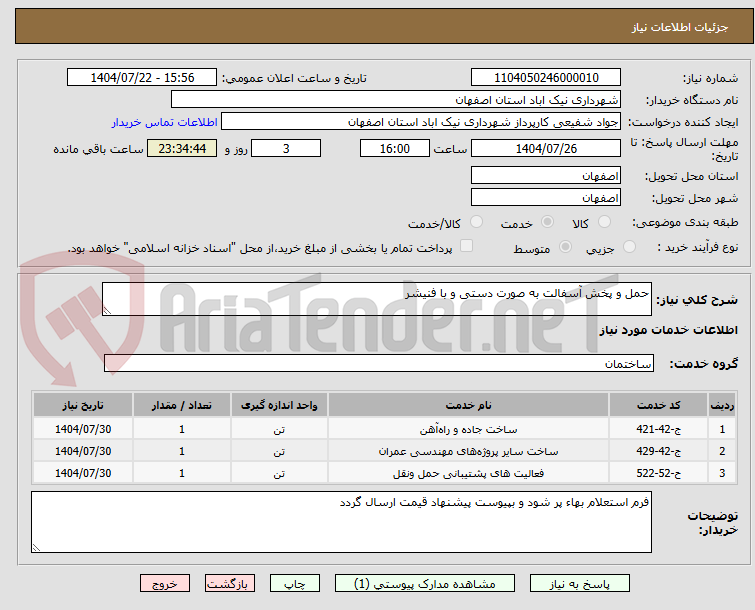Select the خدمت radio button
This screenshot has height=610, width=755.
(547, 222)
